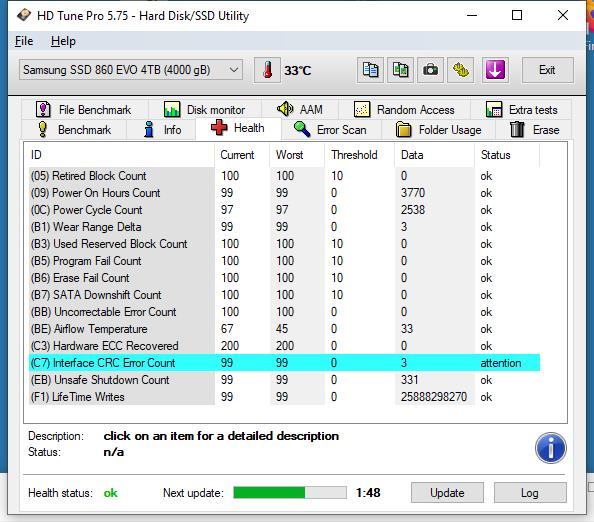Click the Exit button
594x522 pixels.
coord(547,70)
